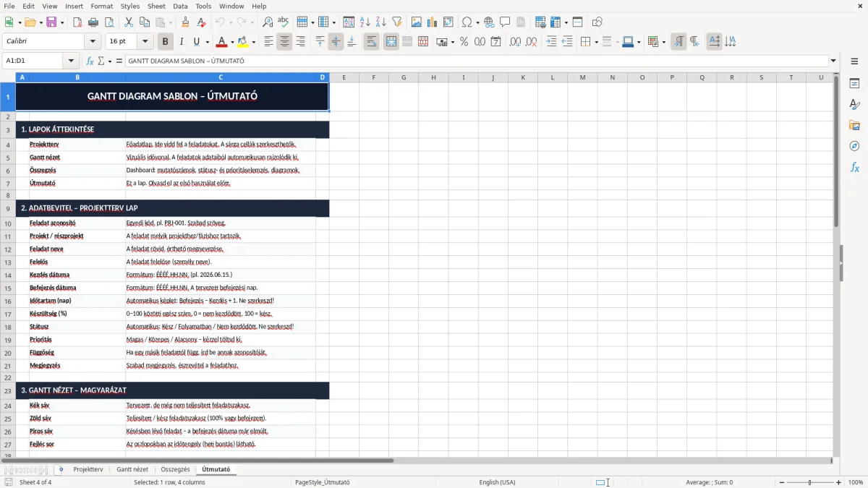Insert a hyperlink icon

(x=489, y=22)
